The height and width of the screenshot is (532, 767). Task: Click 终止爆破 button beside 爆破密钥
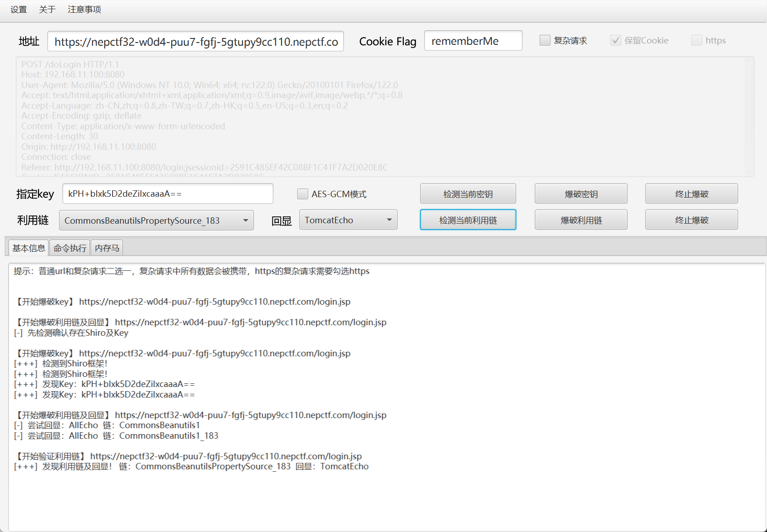coord(691,194)
